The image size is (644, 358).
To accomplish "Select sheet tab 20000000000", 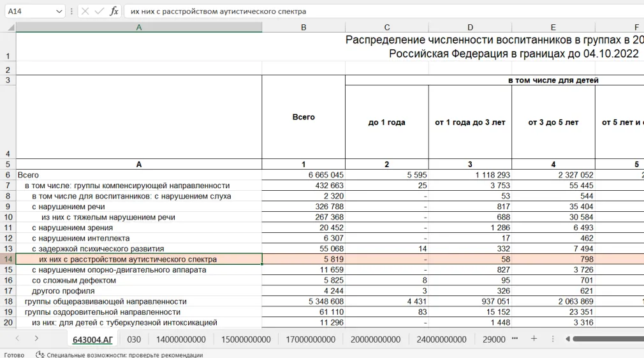I will (x=376, y=339).
